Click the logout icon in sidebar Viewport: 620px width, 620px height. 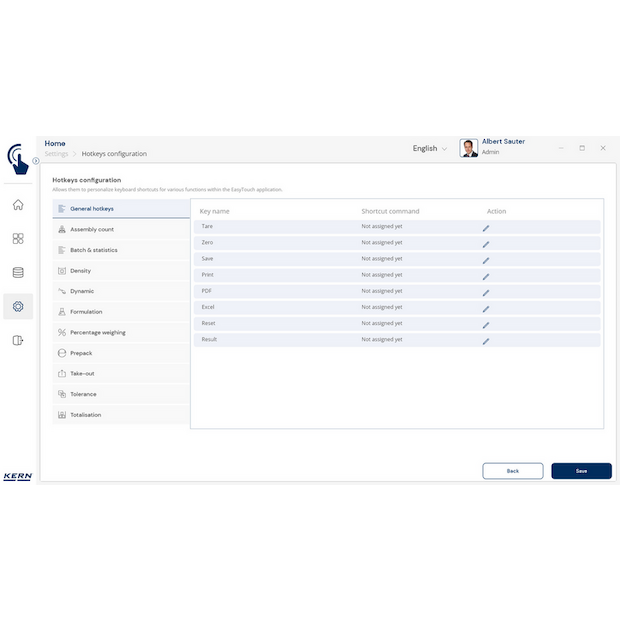tap(18, 340)
